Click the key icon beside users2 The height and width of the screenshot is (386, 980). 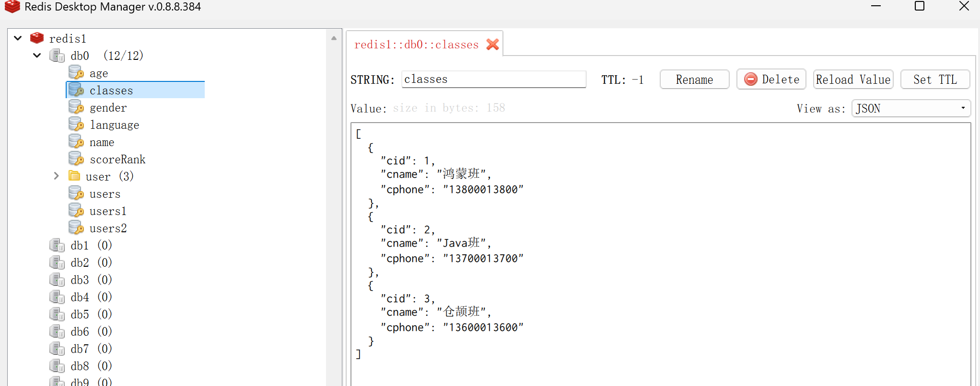tap(76, 228)
